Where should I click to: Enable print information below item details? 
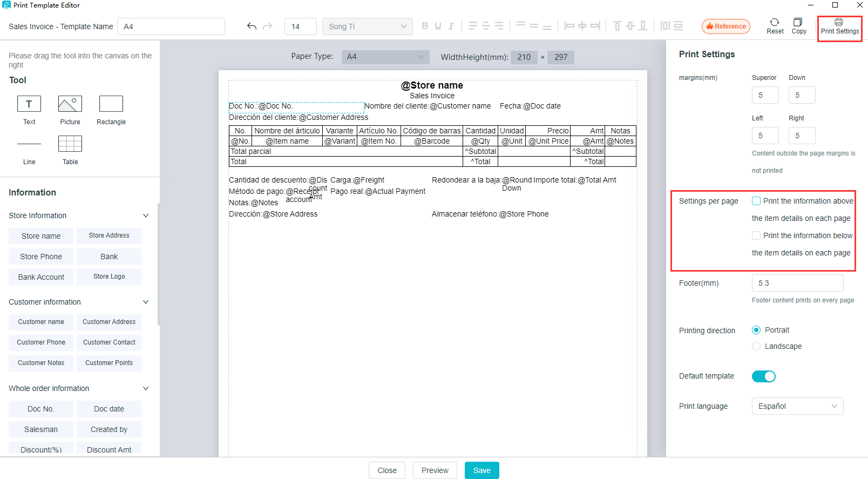(756, 235)
